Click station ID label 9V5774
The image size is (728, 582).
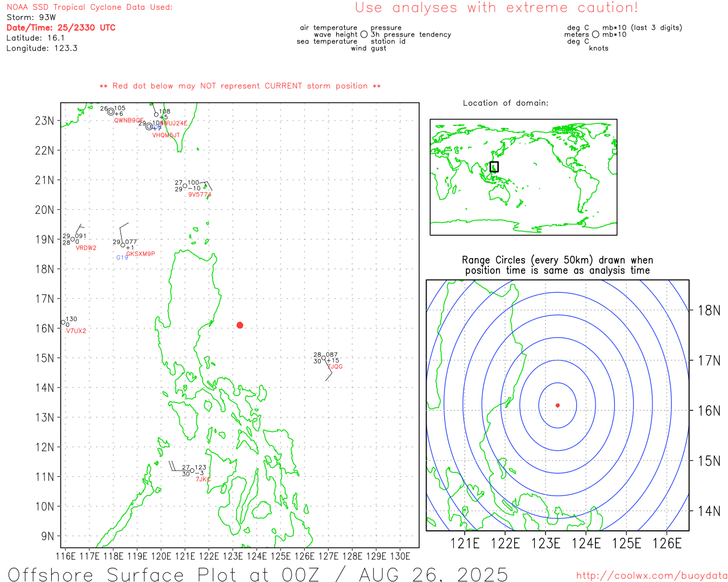pyautogui.click(x=200, y=194)
